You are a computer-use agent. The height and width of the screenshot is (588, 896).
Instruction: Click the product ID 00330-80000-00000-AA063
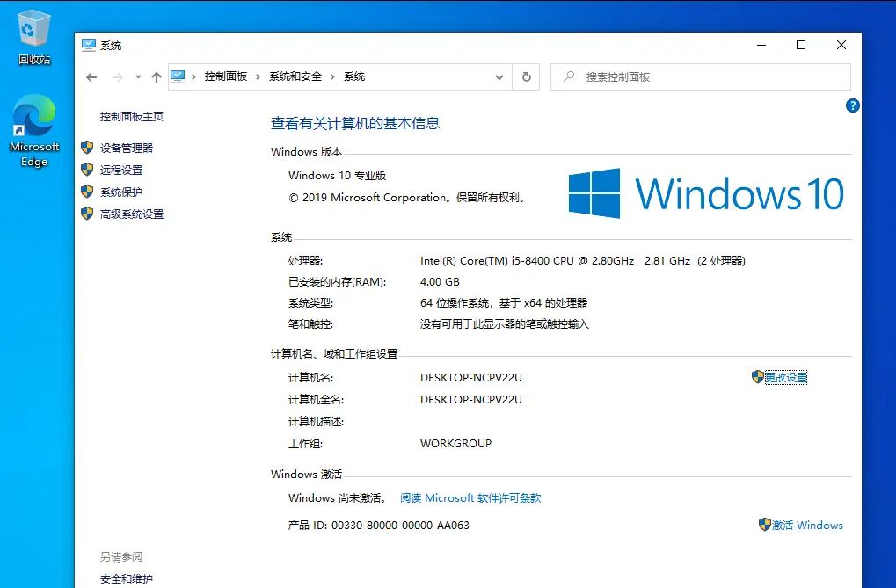click(400, 525)
